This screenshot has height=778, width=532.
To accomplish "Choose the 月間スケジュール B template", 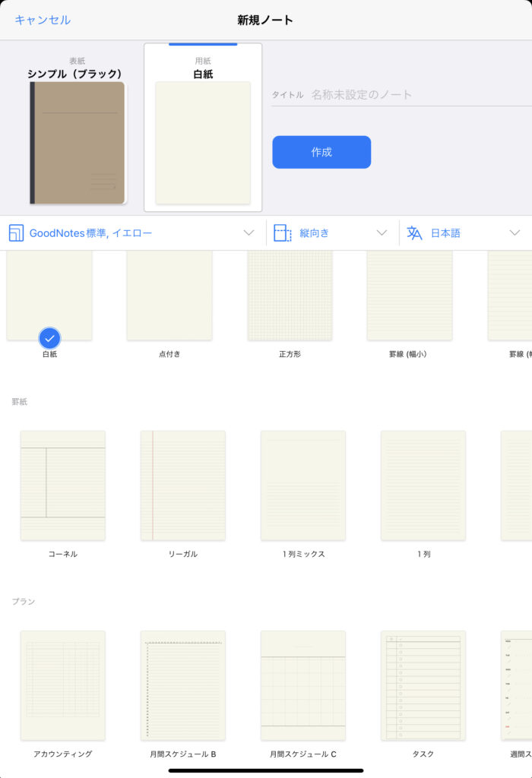I will coord(183,685).
